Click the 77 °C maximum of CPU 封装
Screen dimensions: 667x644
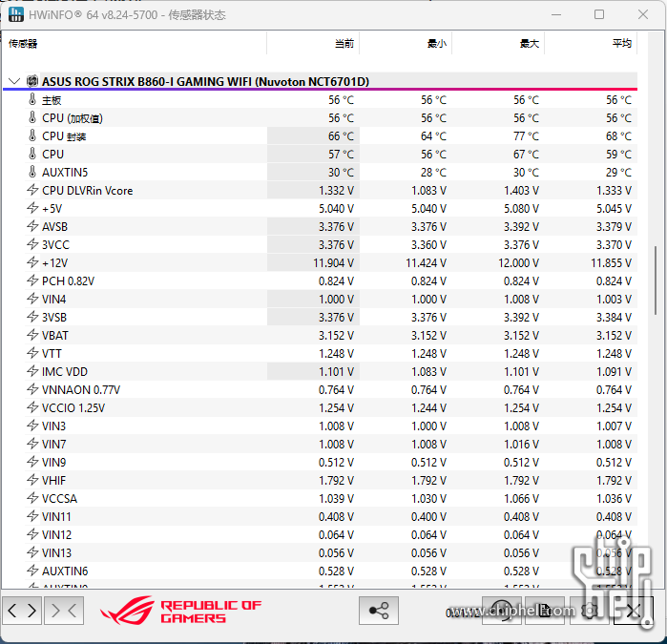click(x=526, y=136)
